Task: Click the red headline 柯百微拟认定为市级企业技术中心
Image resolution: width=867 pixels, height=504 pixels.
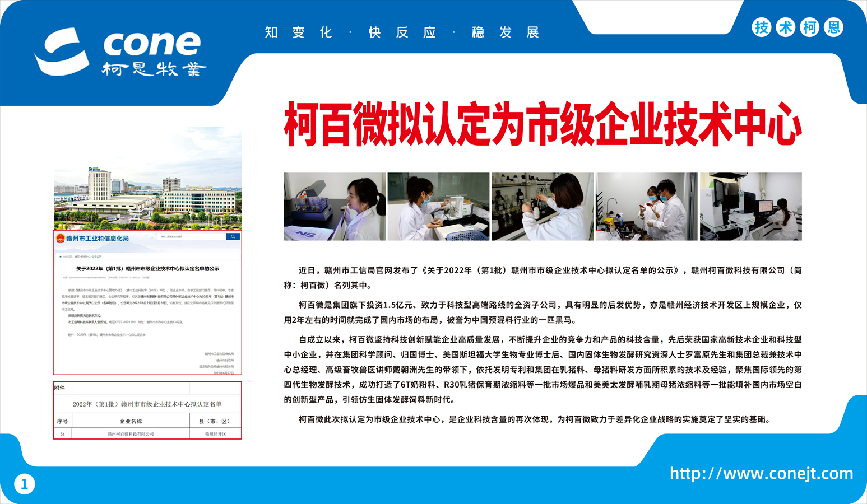Action: [x=543, y=125]
